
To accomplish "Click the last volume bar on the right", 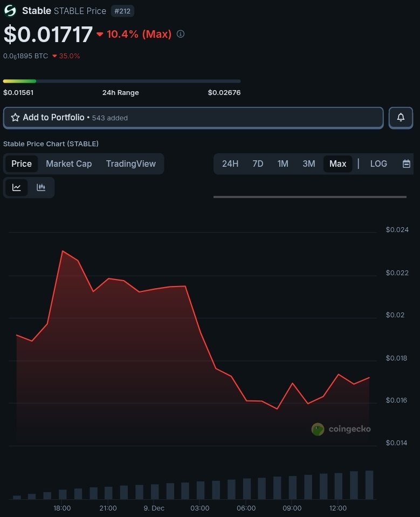I will click(x=369, y=485).
